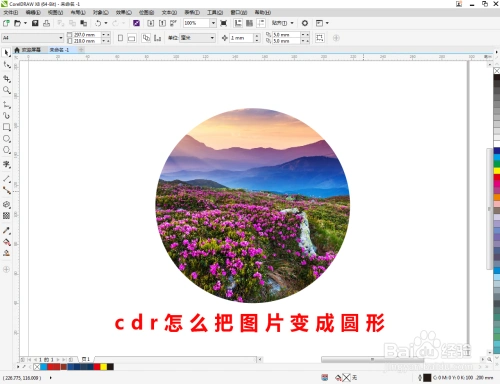Open the Options gear icon
Screen dimensions: 500x384
305,23
